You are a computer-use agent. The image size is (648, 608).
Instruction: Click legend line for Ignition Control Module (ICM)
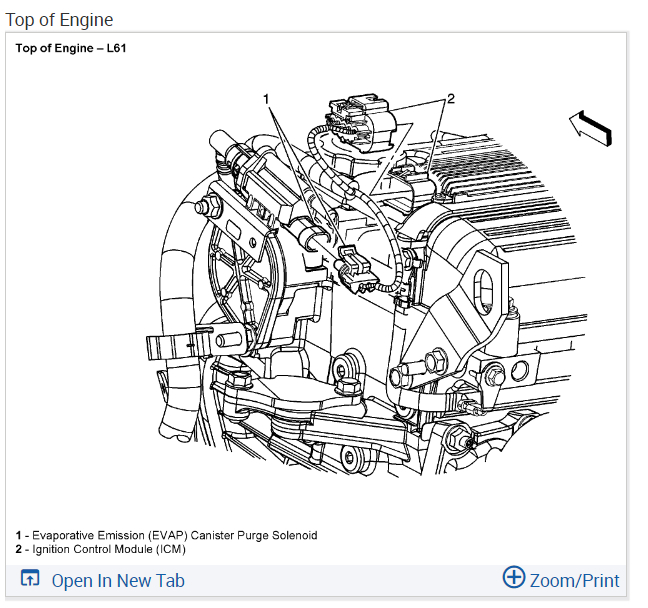(x=100, y=549)
